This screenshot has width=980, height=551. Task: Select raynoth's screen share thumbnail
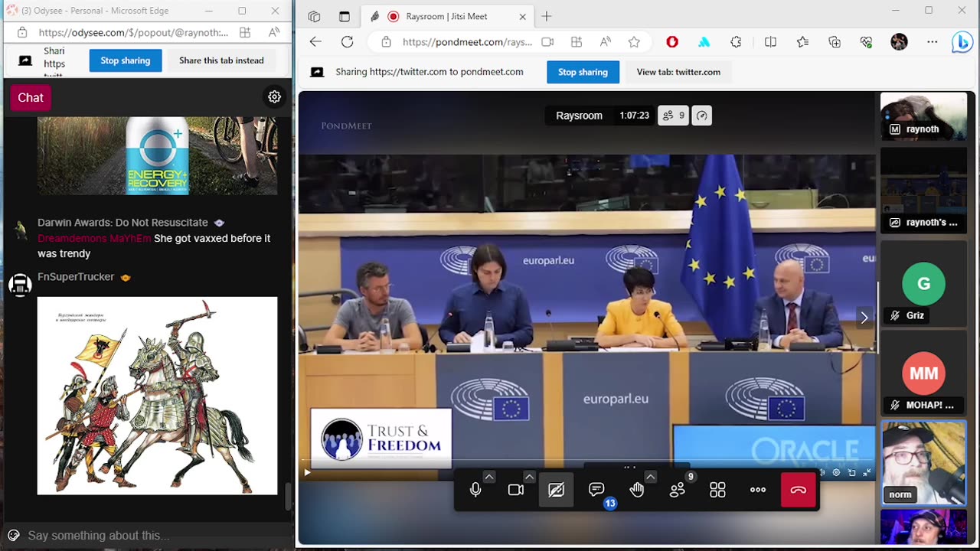coord(923,190)
